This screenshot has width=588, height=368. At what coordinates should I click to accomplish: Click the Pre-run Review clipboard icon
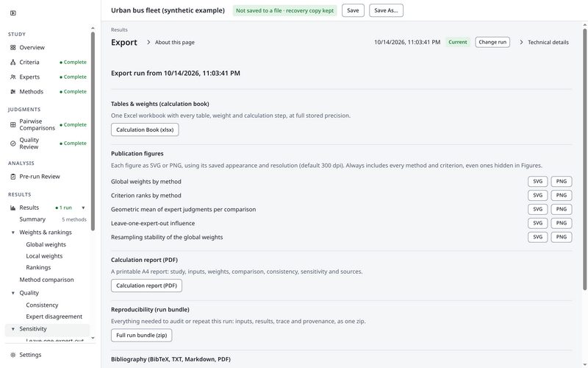tap(13, 177)
